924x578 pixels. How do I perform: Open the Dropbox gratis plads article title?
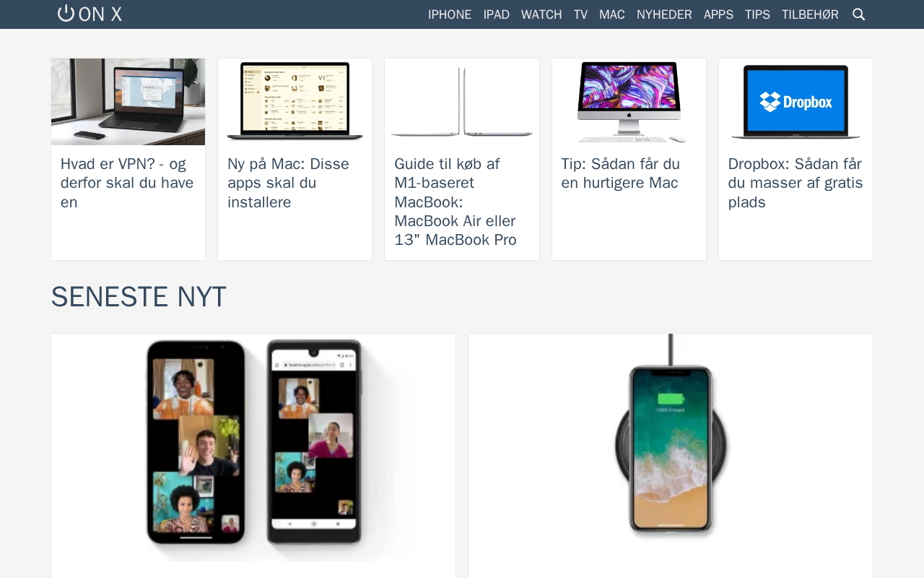coord(796,183)
